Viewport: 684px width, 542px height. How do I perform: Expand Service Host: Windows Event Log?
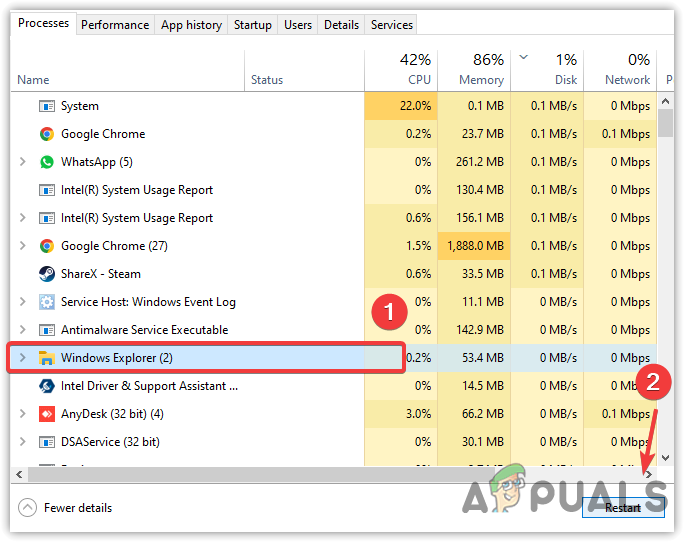point(23,302)
